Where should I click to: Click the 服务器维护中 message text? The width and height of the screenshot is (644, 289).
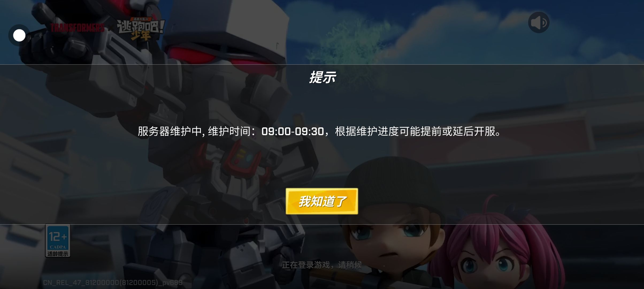[x=170, y=131]
